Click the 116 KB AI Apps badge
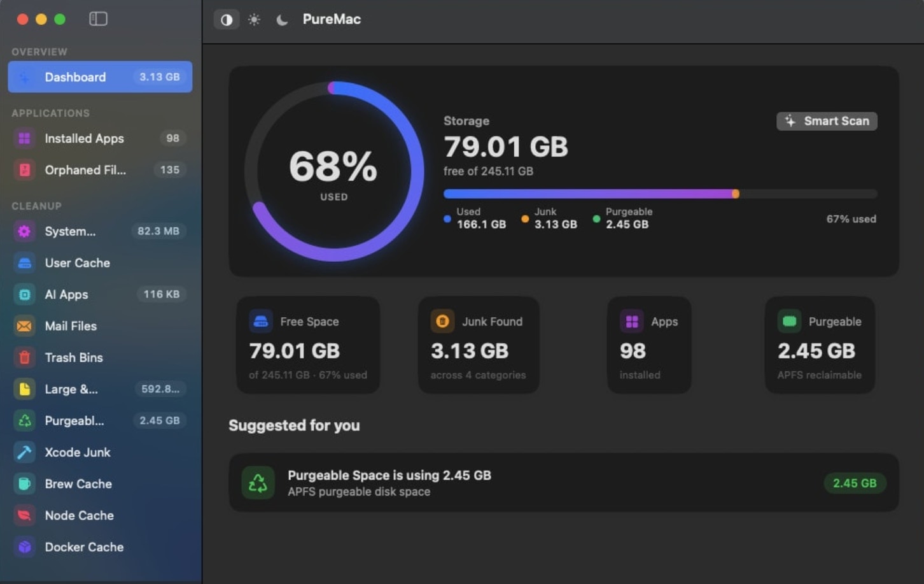Viewport: 924px width, 584px height. pyautogui.click(x=161, y=294)
